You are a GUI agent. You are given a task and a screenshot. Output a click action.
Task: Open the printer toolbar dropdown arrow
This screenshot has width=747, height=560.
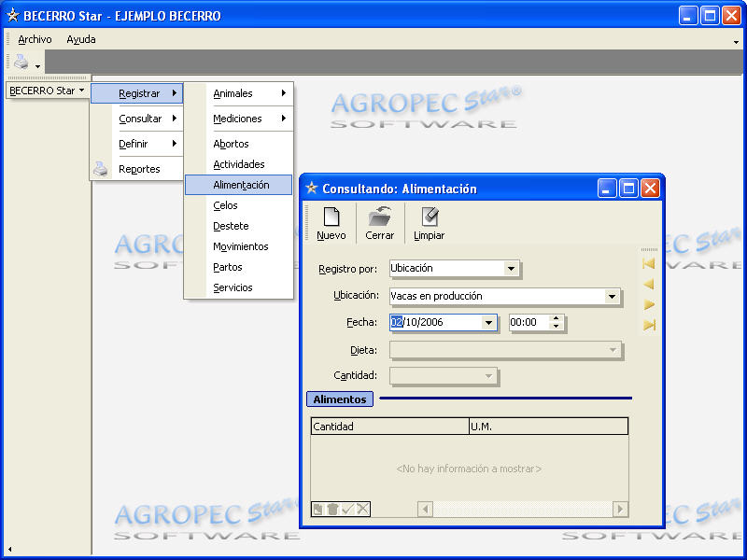click(37, 66)
